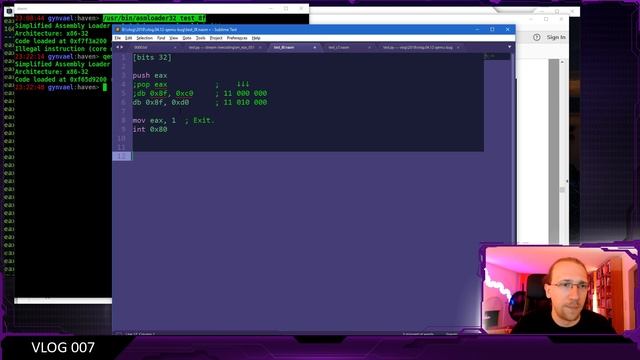
Task: Go to next tab with right arrow
Action: [122, 47]
